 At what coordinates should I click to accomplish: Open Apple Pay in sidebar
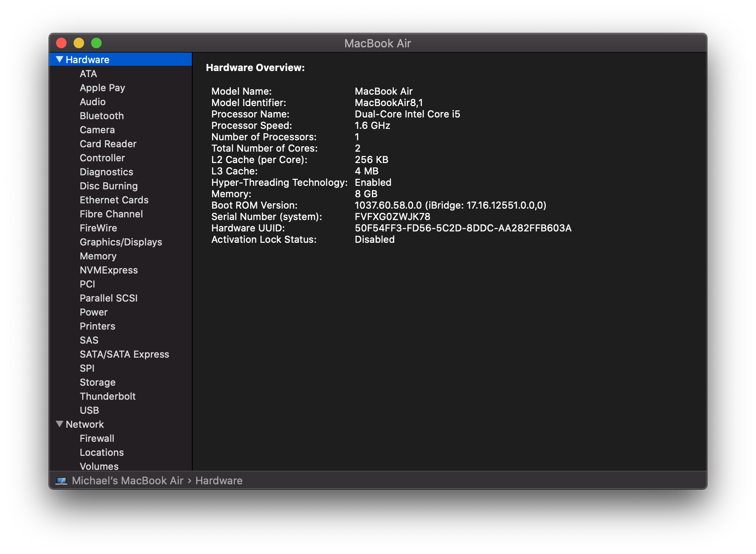[x=102, y=88]
